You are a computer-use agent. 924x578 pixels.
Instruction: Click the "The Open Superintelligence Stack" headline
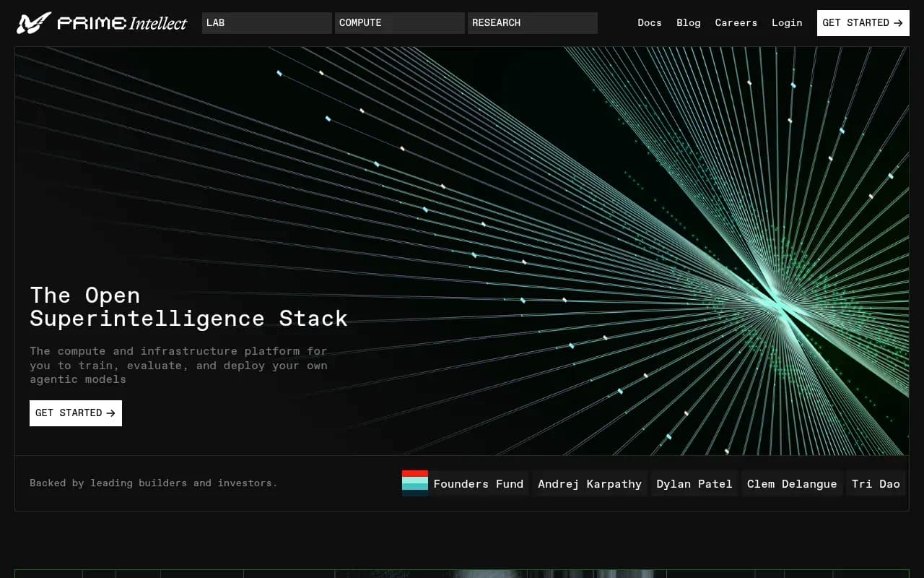pyautogui.click(x=188, y=307)
